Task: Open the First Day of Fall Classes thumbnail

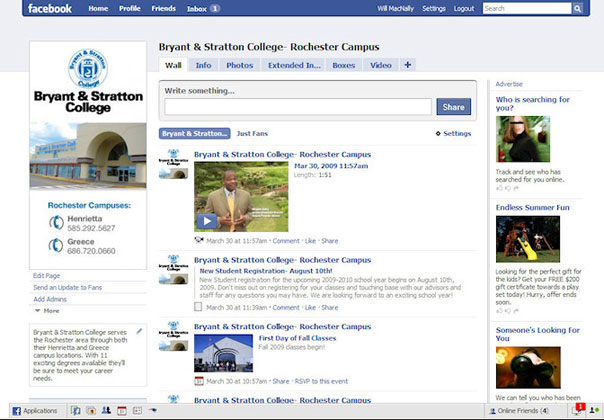Action: click(223, 353)
